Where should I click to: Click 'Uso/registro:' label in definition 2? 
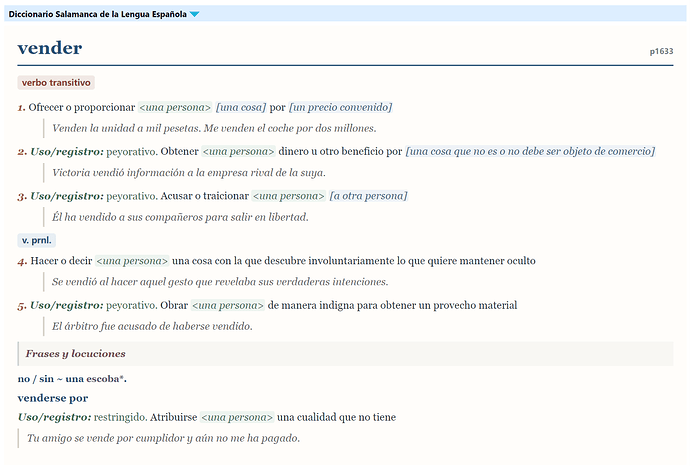tap(67, 152)
